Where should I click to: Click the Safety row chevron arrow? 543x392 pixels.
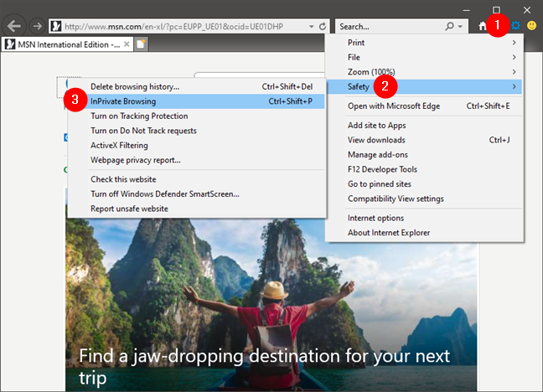515,86
